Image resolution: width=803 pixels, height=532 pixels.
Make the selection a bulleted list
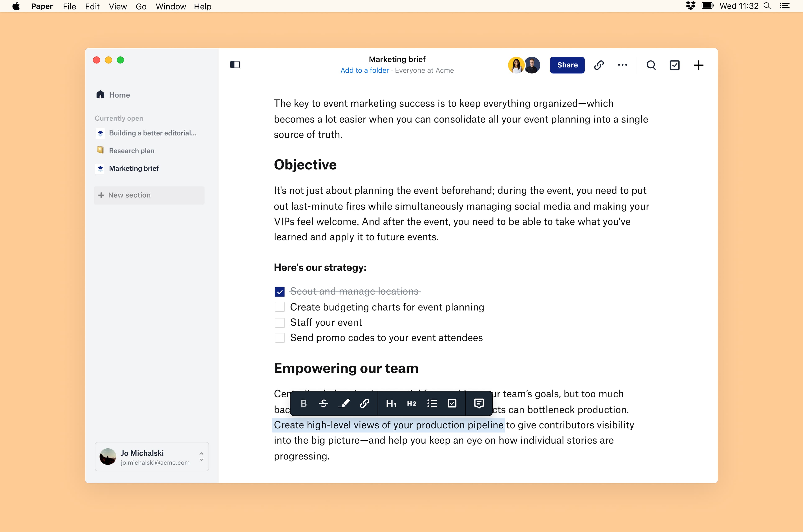(432, 403)
